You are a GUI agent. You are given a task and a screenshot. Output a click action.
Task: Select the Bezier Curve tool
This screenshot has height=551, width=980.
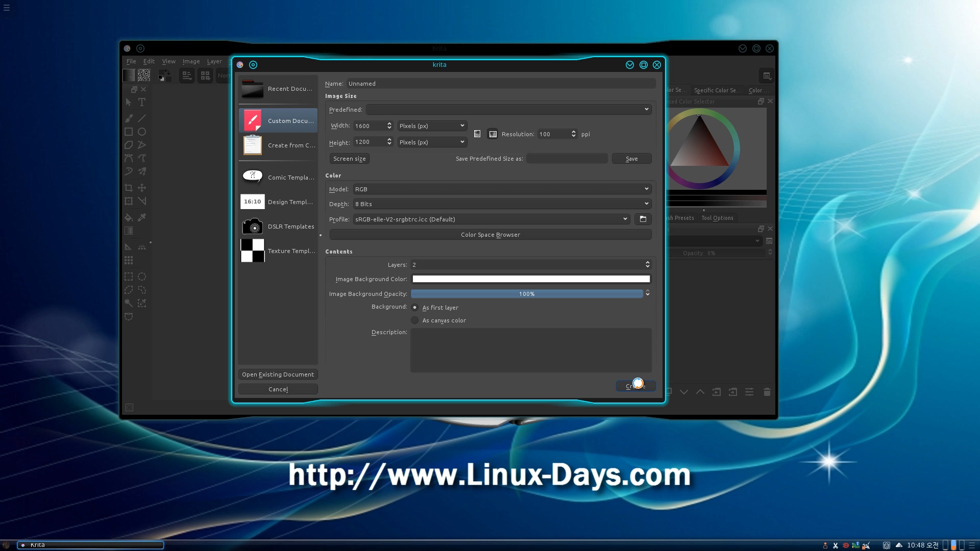(x=129, y=158)
